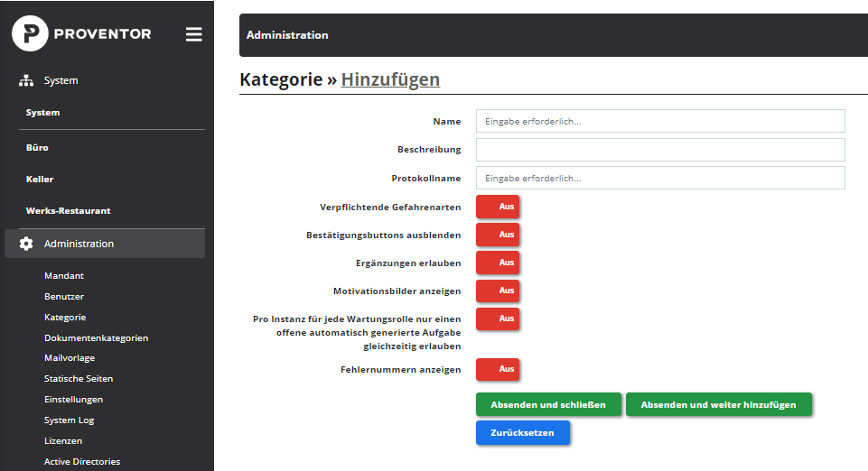868x471 pixels.
Task: Focus the Name input field
Action: [x=660, y=121]
